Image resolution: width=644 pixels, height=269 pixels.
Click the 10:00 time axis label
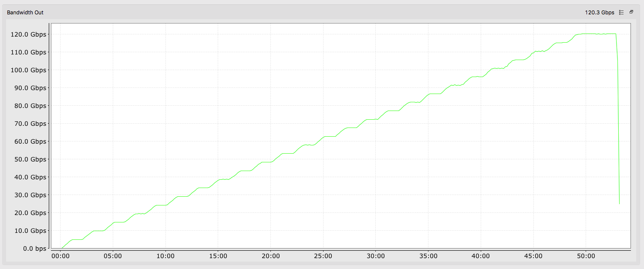click(x=165, y=256)
